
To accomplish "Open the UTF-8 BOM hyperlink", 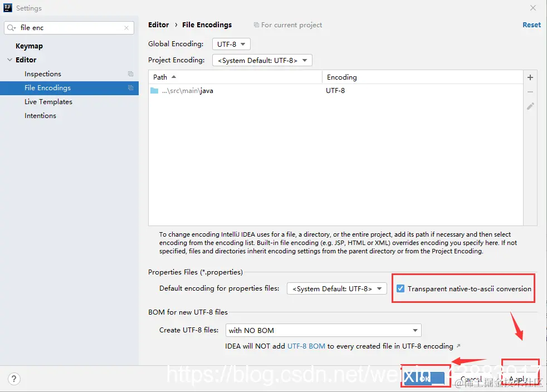I will point(306,346).
